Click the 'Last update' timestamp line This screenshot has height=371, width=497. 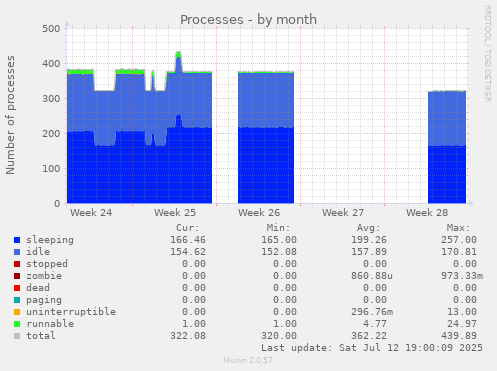tap(372, 348)
